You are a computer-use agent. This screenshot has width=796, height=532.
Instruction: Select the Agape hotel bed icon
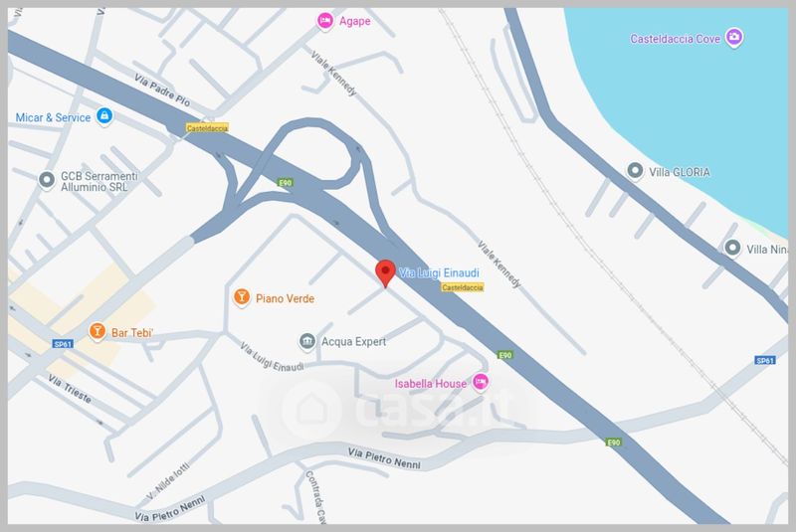coord(325,21)
